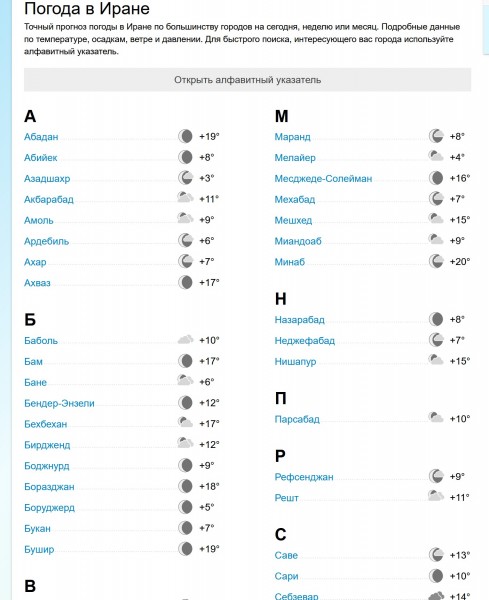The image size is (489, 600).
Task: Open the Бендер-Энзели weather link
Action: pos(59,403)
